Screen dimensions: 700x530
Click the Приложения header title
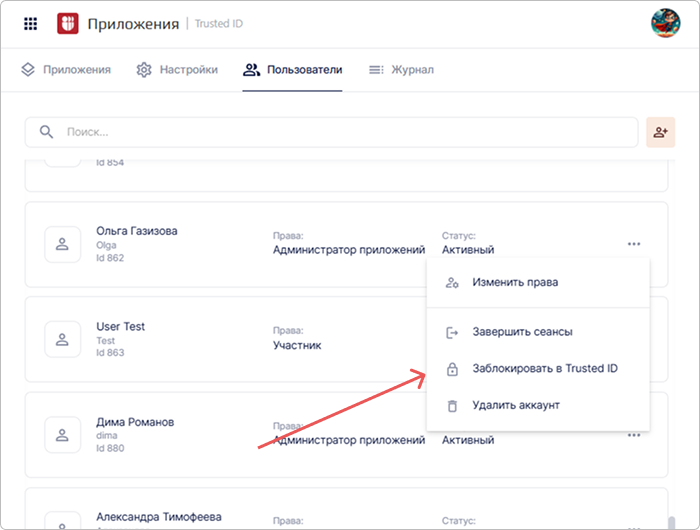(x=133, y=24)
